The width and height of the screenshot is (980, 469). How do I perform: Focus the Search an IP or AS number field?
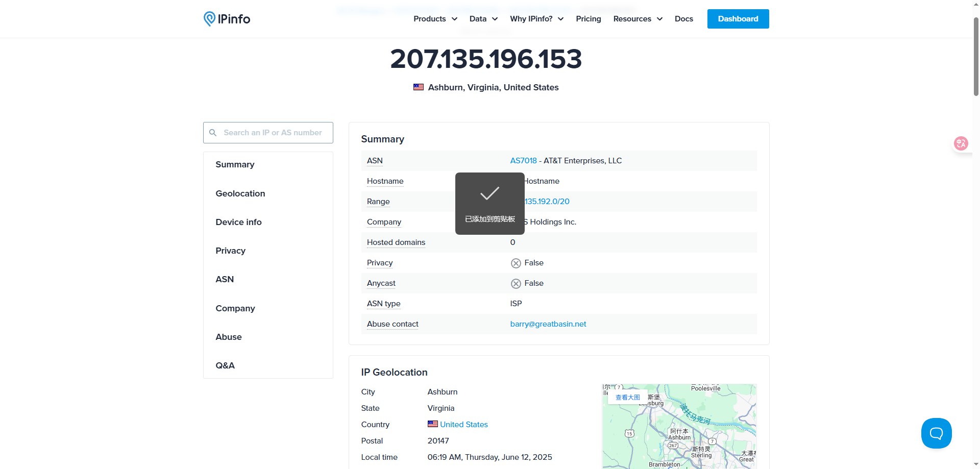[268, 133]
